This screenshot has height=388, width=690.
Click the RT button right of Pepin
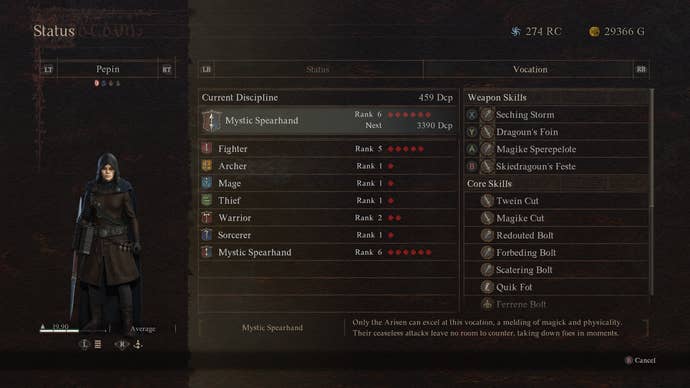(x=167, y=69)
